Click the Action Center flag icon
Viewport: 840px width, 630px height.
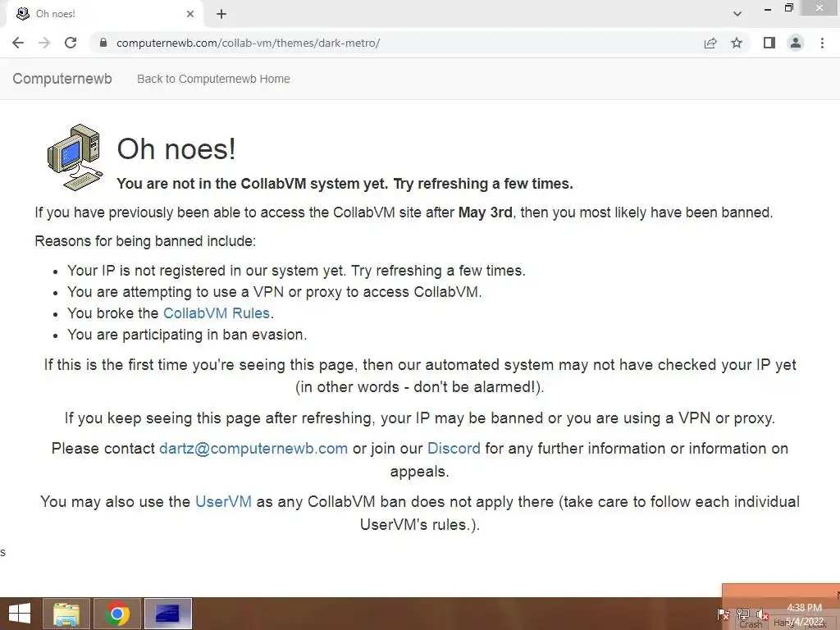click(724, 614)
